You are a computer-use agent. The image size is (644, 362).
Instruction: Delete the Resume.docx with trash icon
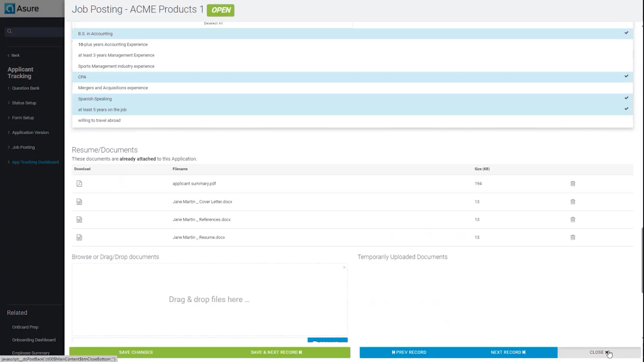pos(573,237)
